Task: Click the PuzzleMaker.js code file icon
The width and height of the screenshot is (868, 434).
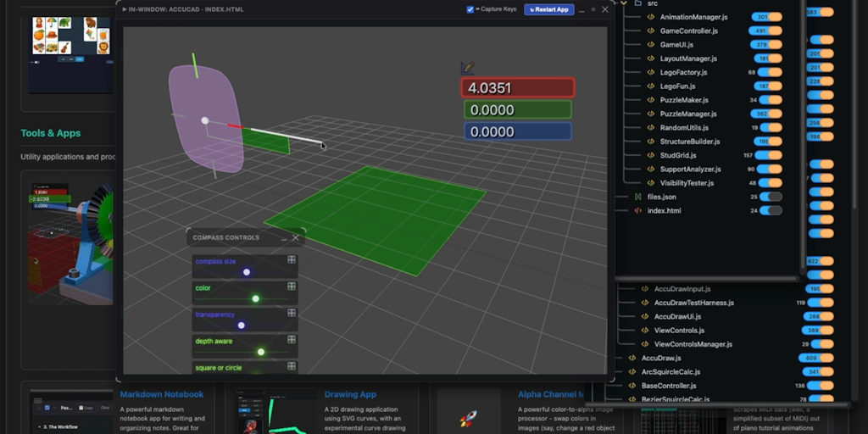Action: 651,100
